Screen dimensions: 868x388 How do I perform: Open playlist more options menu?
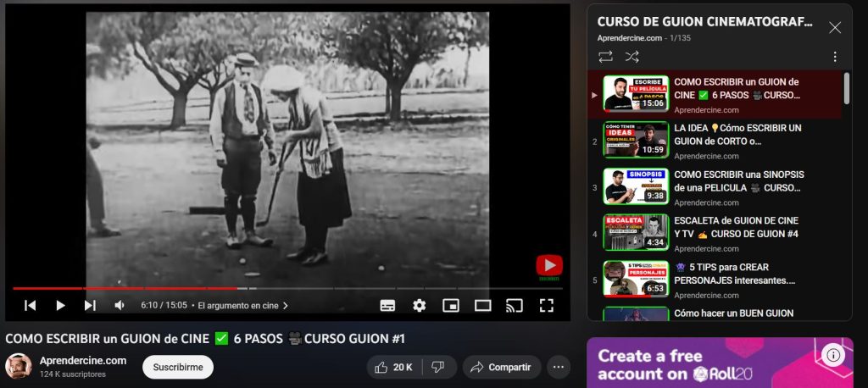click(835, 57)
